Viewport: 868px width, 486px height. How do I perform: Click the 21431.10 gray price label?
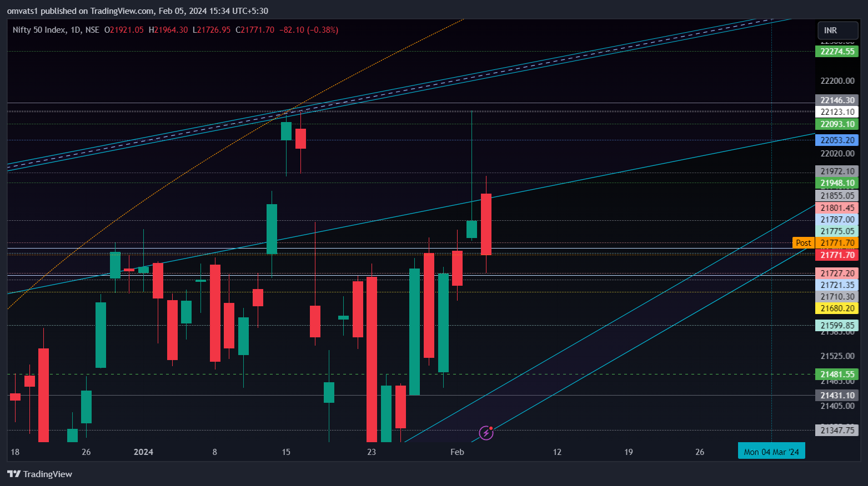click(x=837, y=396)
